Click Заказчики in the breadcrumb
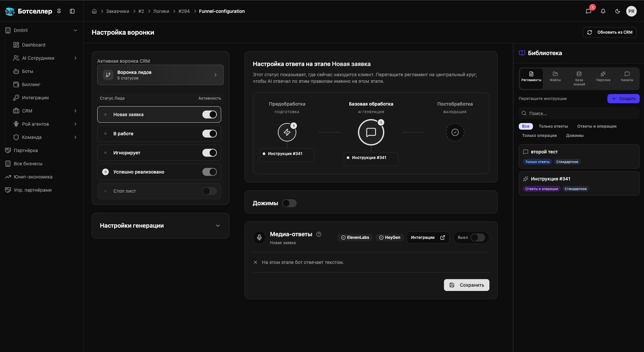 coord(118,11)
